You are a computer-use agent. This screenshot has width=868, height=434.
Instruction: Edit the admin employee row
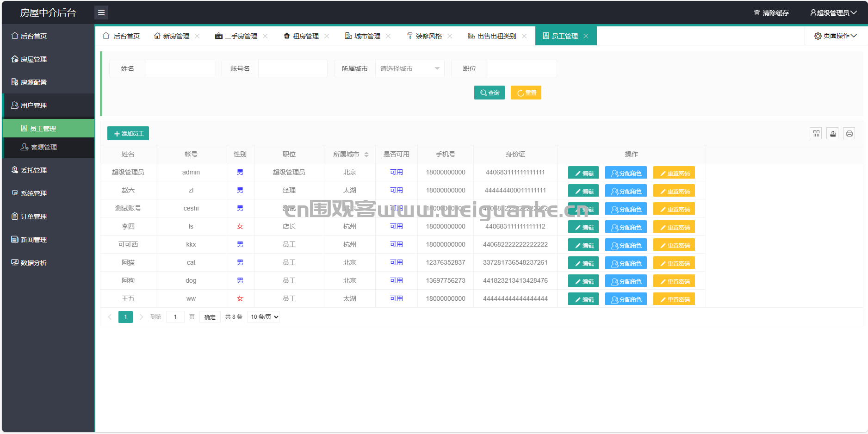coord(583,173)
